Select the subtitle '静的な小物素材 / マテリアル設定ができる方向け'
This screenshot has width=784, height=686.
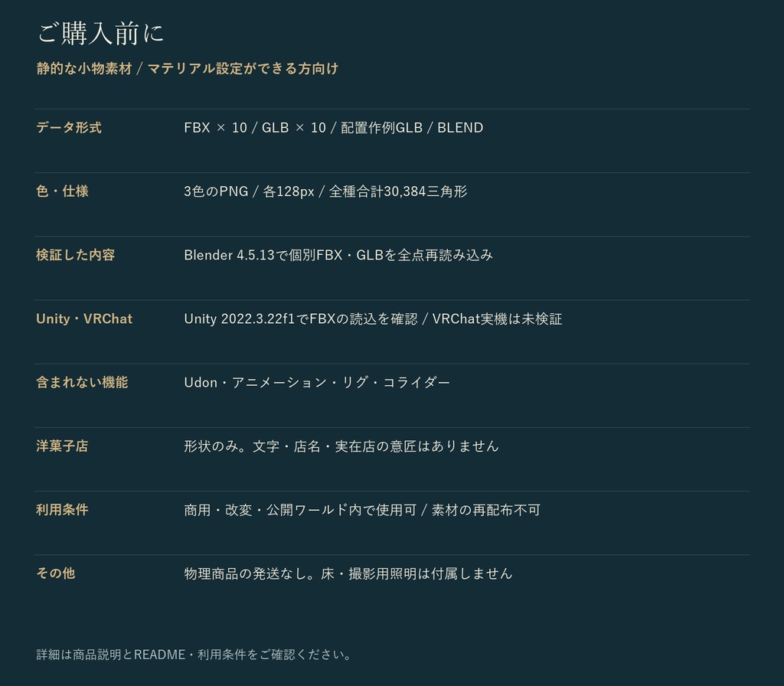click(188, 68)
